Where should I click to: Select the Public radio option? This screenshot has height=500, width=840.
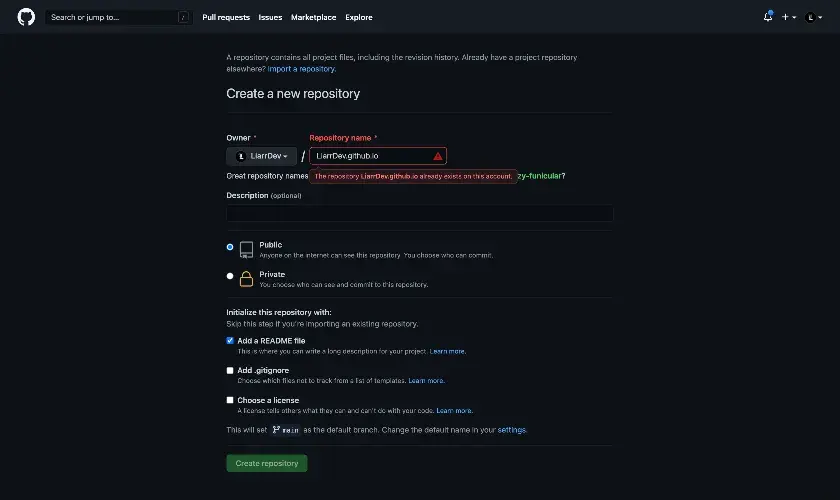click(230, 247)
